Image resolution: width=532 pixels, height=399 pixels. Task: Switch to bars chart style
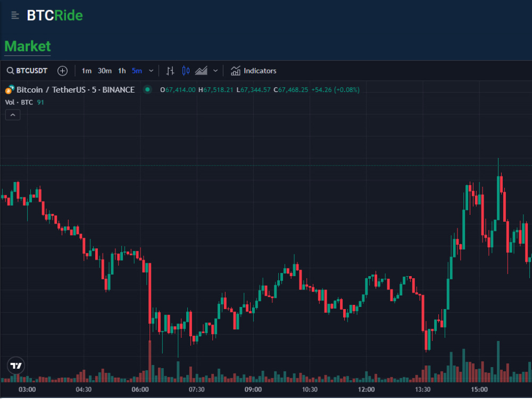(170, 71)
